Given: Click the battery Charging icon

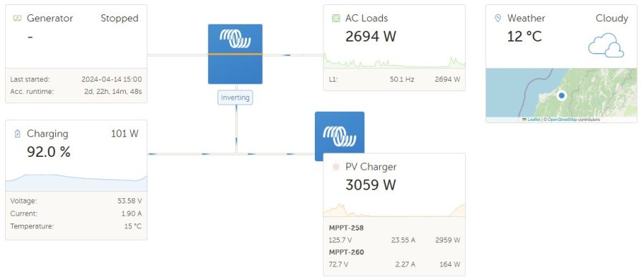Looking at the screenshot, I should coord(17,134).
